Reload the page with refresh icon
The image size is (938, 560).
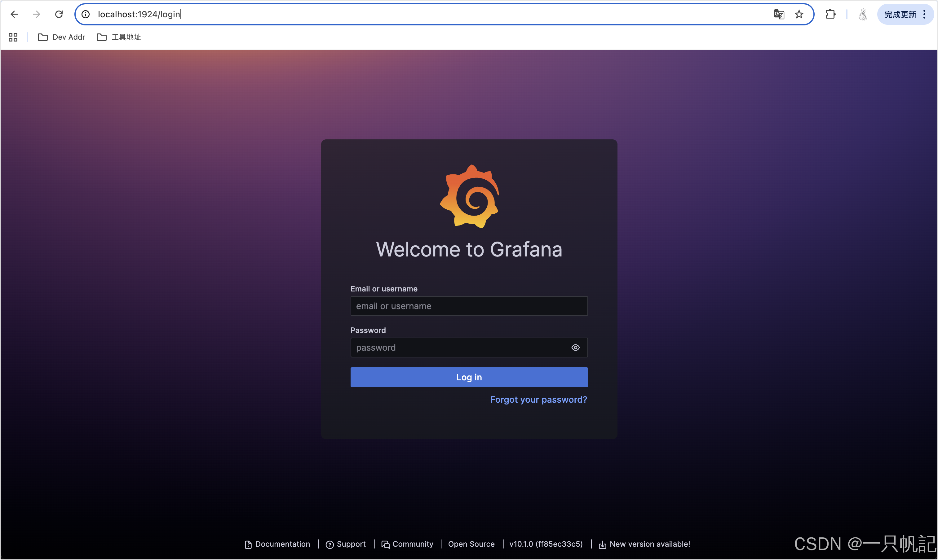59,14
